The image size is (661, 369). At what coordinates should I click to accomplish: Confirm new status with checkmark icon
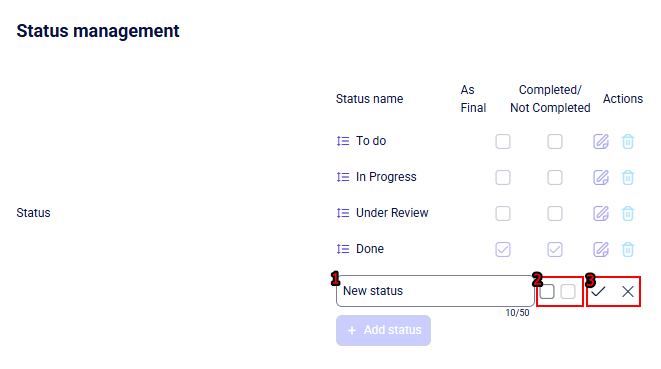(598, 291)
